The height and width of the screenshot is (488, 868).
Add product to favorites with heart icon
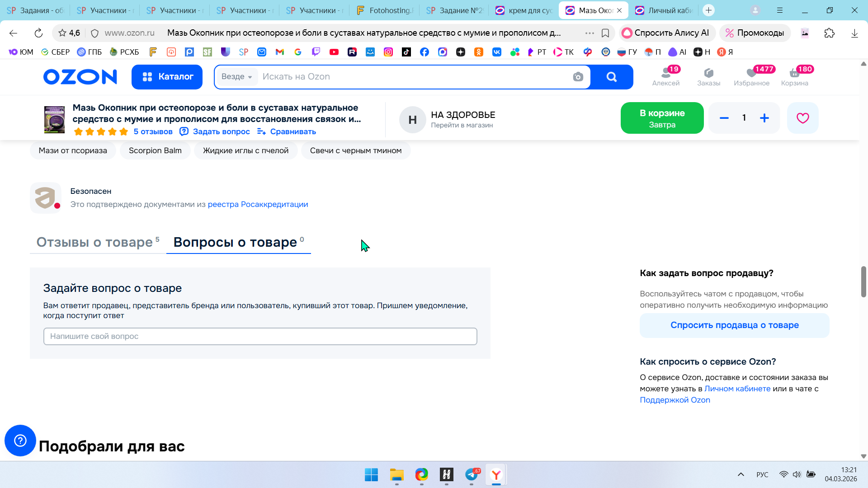click(x=802, y=118)
